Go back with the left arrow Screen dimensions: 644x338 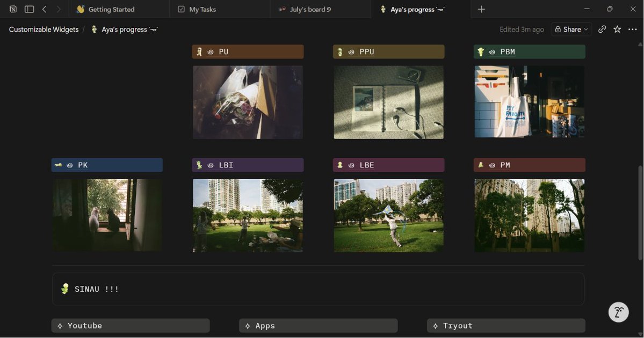pos(45,9)
